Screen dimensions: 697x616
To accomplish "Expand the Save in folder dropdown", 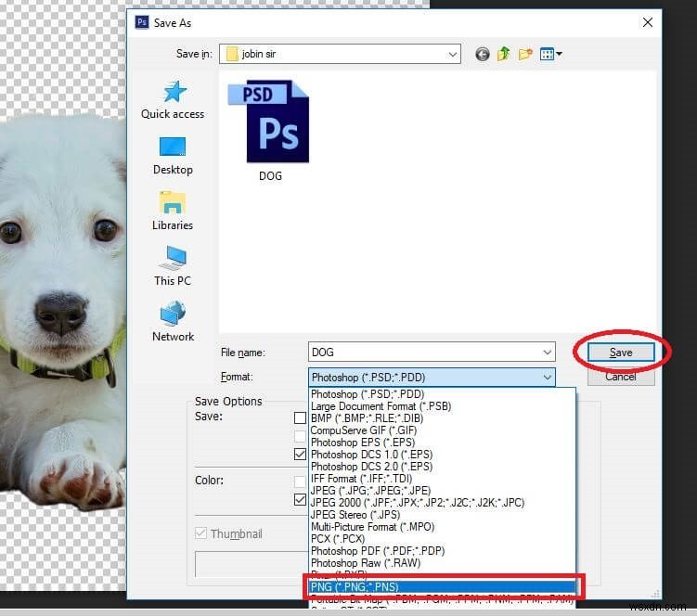I will (453, 54).
